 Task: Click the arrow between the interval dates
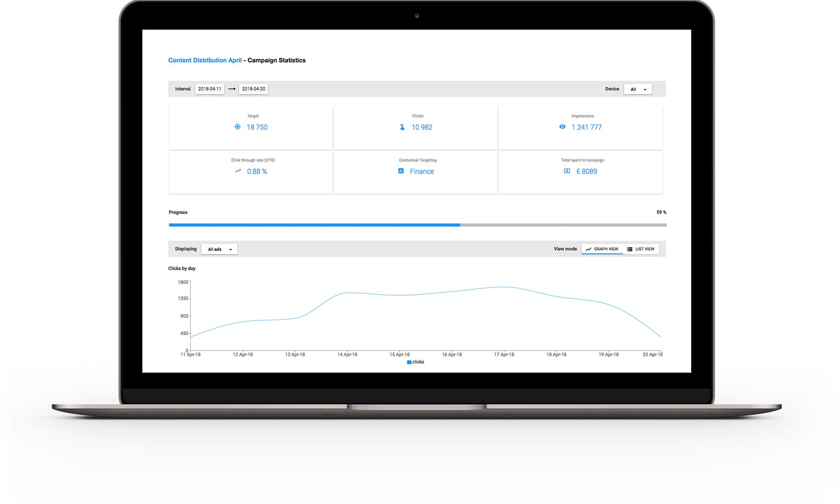click(x=231, y=89)
